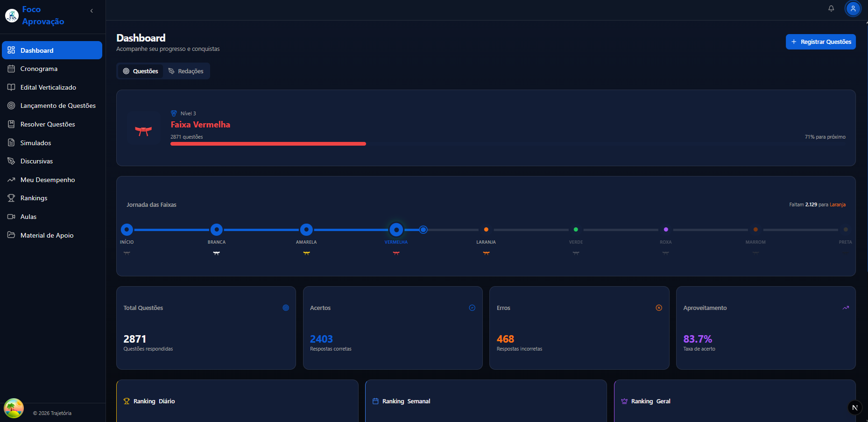The height and width of the screenshot is (422, 868).
Task: Click the Simulados document icon
Action: click(x=11, y=142)
